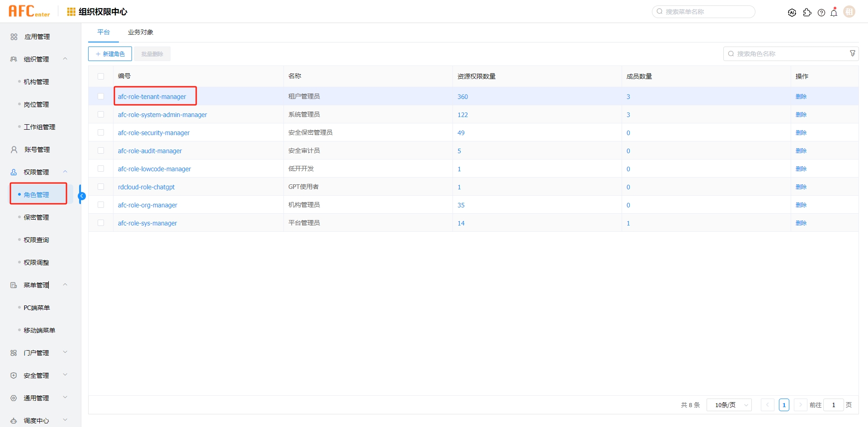The image size is (868, 427).
Task: Switch to the 业务对象 tab
Action: click(140, 32)
